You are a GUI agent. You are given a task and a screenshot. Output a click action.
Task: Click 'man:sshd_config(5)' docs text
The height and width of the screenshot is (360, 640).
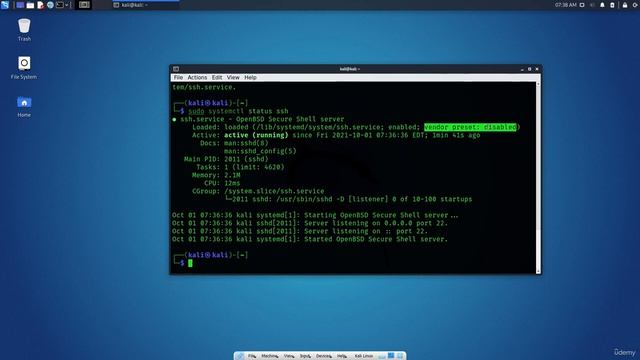tap(260, 151)
